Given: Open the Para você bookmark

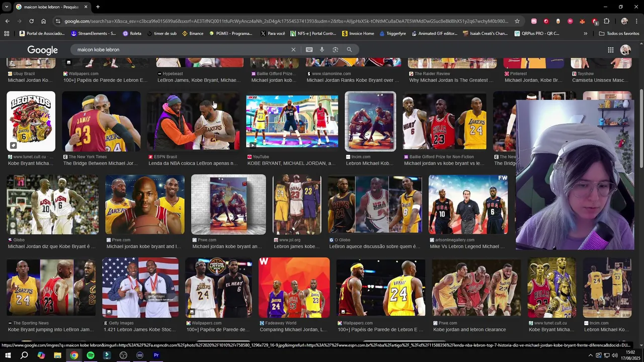Looking at the screenshot, I should 273,34.
